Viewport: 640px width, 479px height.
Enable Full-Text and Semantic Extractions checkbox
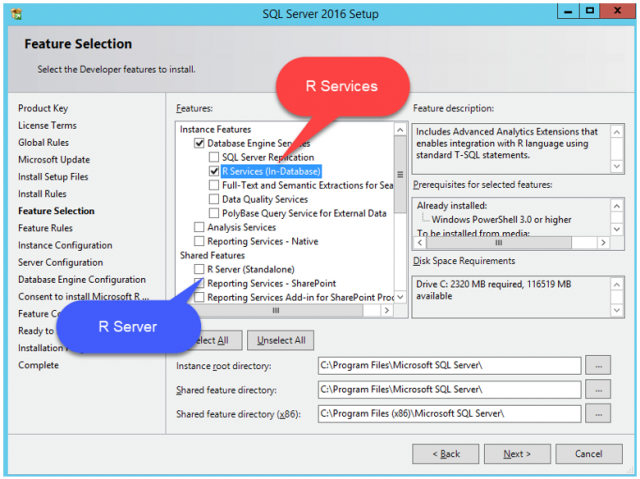click(x=214, y=185)
